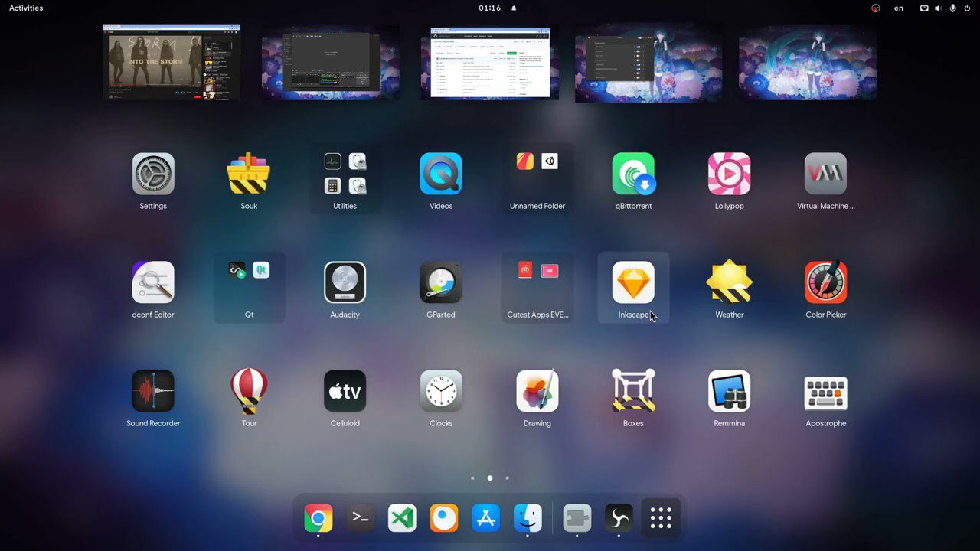The image size is (980, 551).
Task: Open the App Store icon in dock
Action: pos(486,518)
